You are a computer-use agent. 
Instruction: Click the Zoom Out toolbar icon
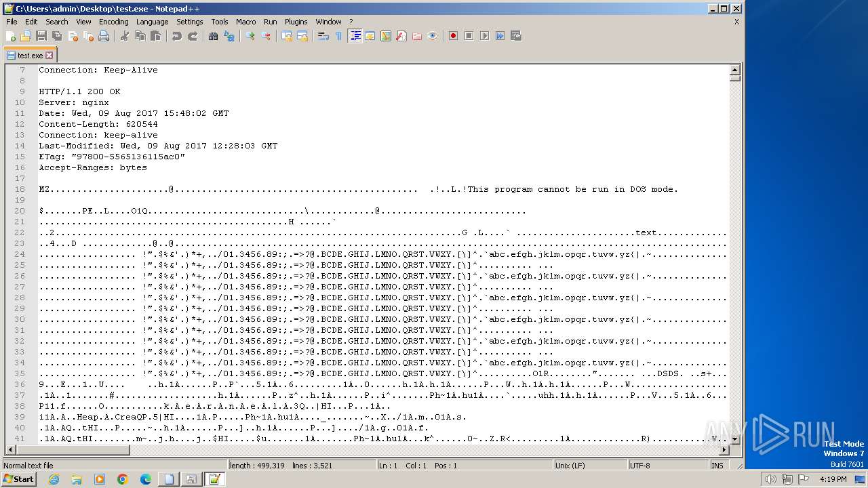[x=266, y=36]
